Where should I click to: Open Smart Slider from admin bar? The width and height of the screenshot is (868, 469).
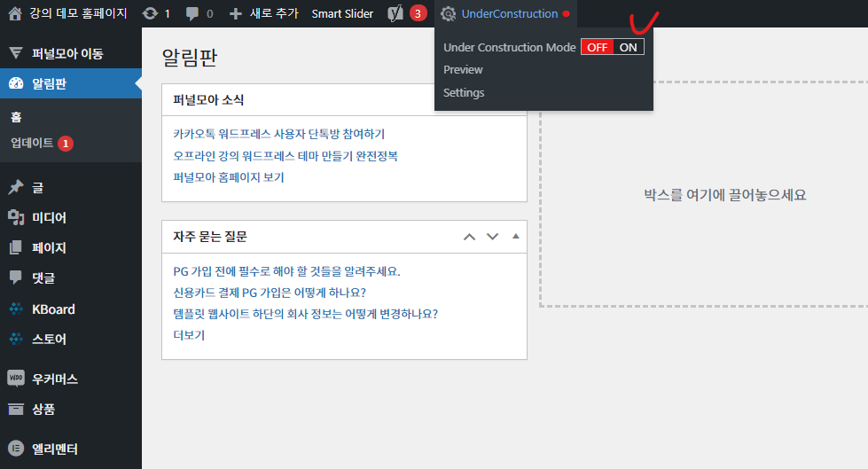point(342,14)
